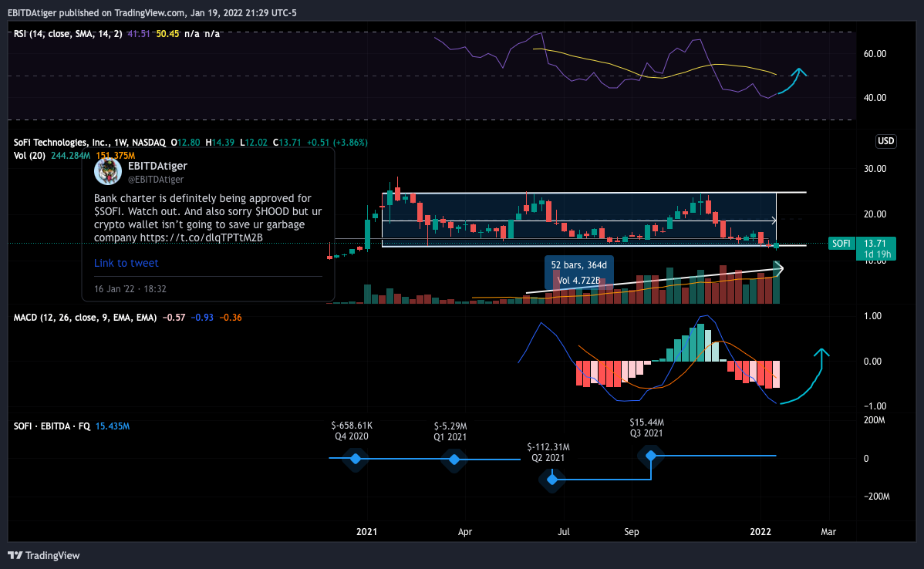Screen dimensions: 924x569
Task: Click the MACD line value -0.93
Action: [x=202, y=318]
